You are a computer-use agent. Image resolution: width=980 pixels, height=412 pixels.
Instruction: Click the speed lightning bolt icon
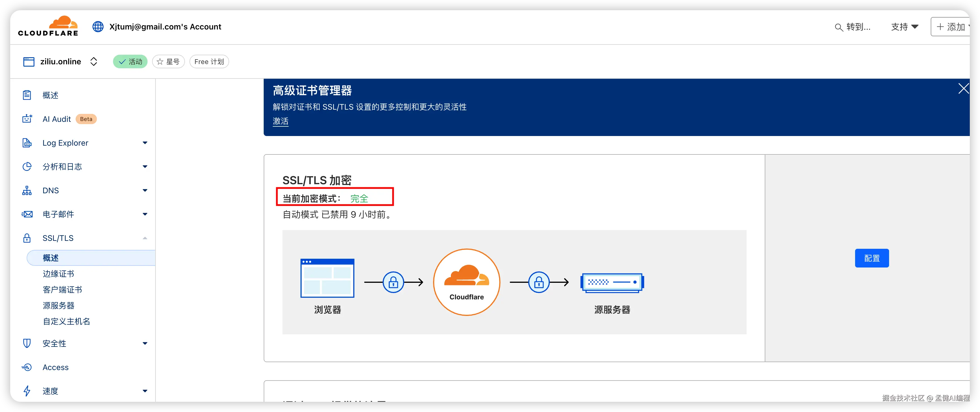coord(27,391)
